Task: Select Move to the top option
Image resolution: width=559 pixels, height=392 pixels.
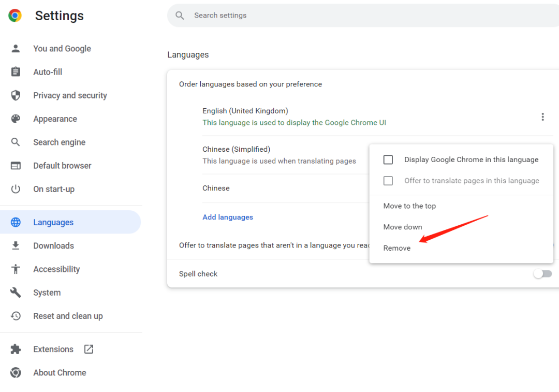Action: click(x=409, y=206)
